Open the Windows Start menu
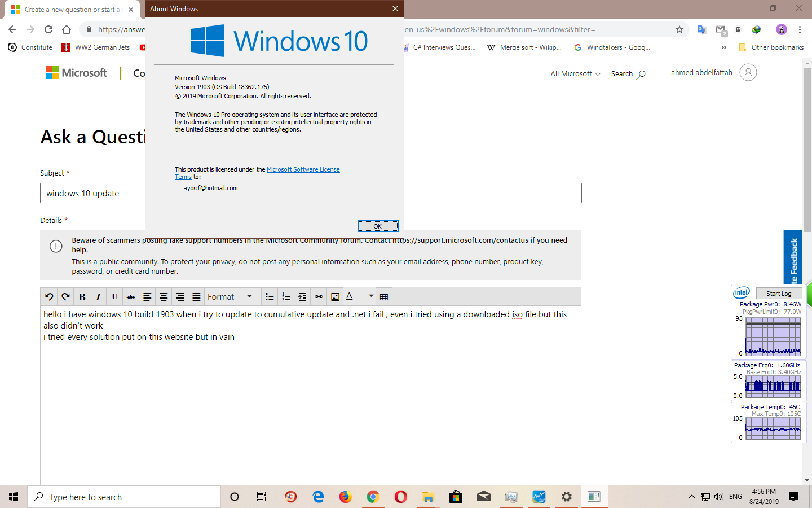The image size is (812, 508). click(14, 497)
